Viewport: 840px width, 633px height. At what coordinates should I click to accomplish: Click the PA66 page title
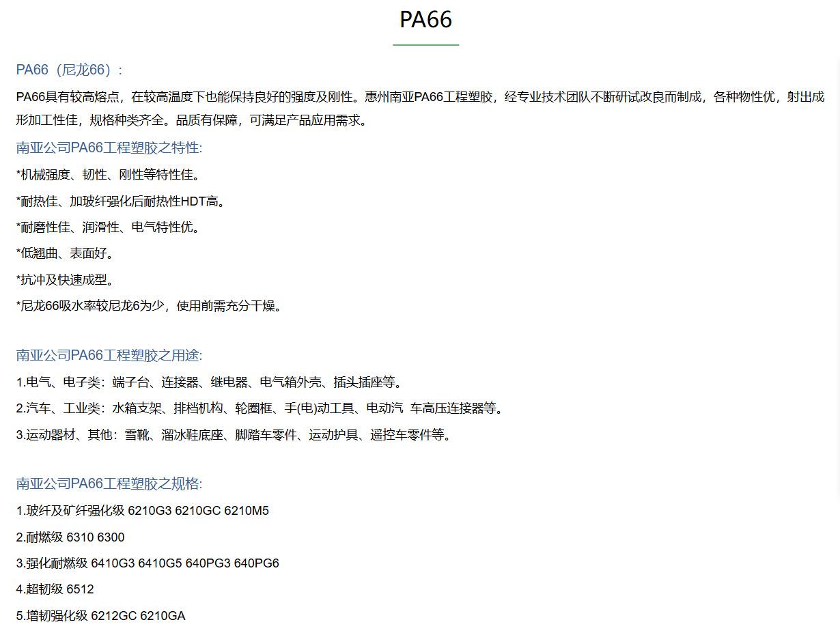425,19
